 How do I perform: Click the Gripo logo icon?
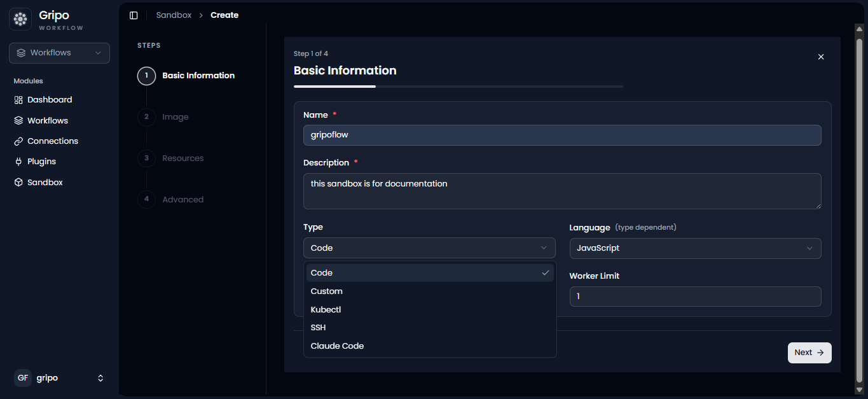(x=20, y=20)
